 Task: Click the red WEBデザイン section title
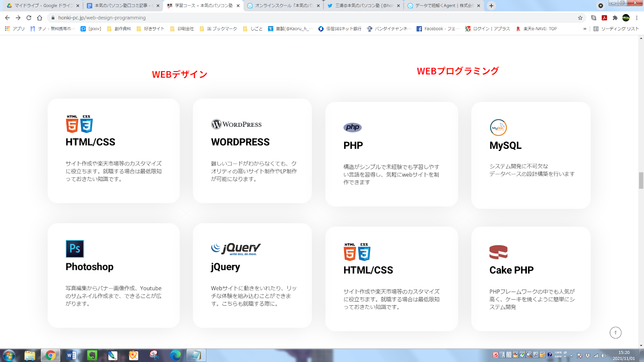pos(180,74)
